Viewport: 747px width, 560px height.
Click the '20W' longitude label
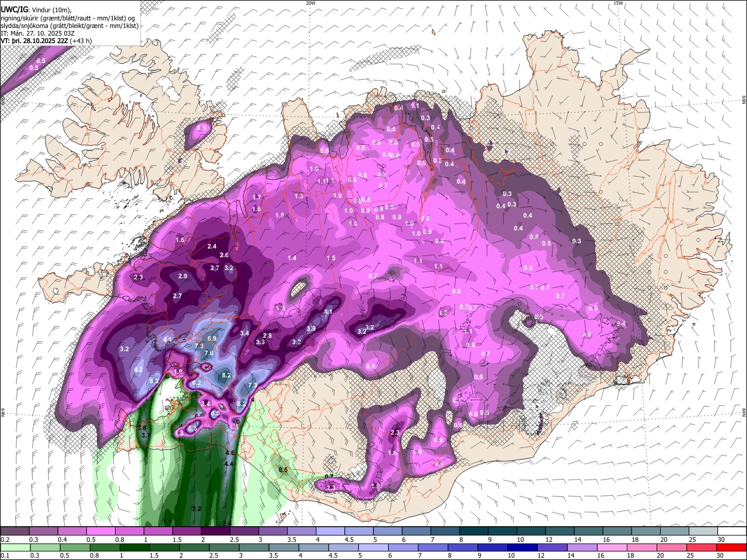310,3
